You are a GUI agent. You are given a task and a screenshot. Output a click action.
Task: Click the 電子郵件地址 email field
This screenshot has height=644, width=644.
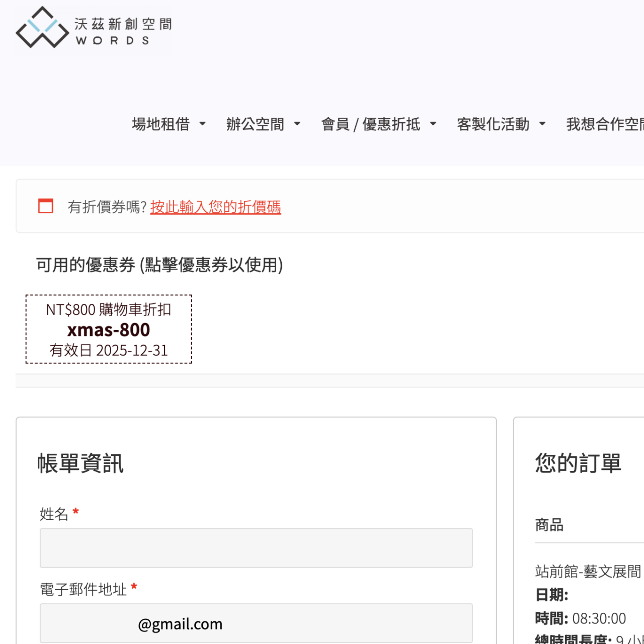[x=256, y=623]
